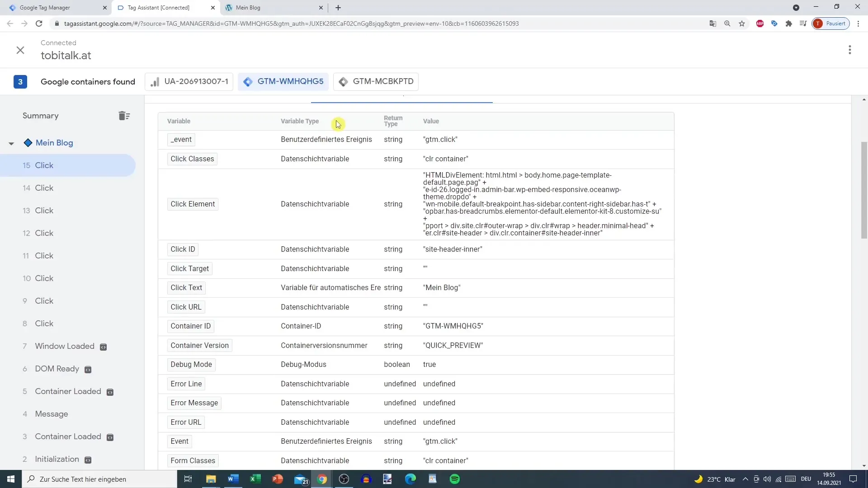Open the Extensions puzzle menu
Image resolution: width=868 pixels, height=488 pixels.
[x=789, y=23]
